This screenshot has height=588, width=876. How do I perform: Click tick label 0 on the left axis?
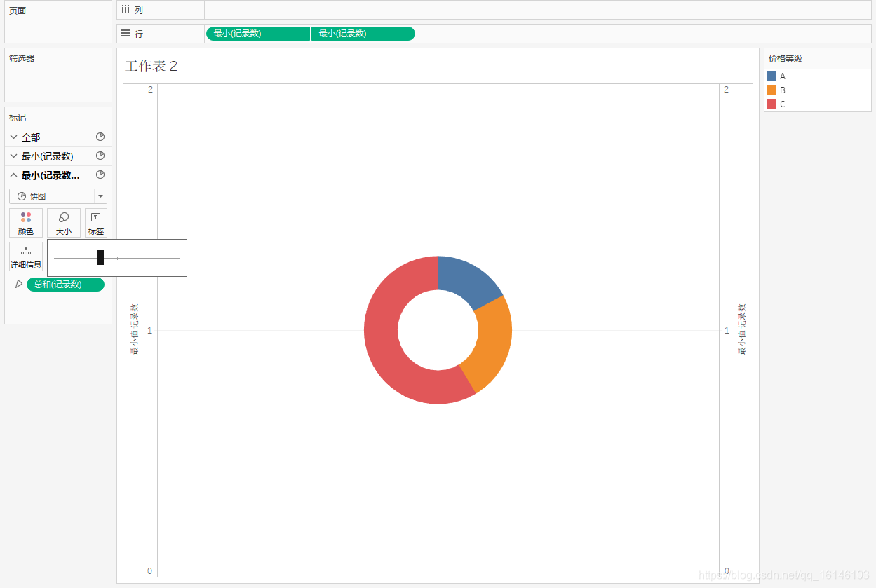tap(149, 570)
